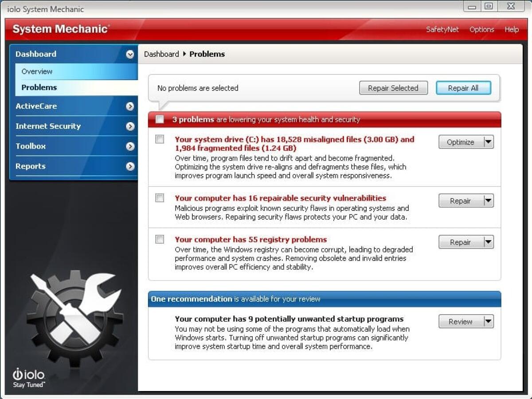Click the Repair Selected button
The height and width of the screenshot is (399, 532).
pyautogui.click(x=393, y=88)
